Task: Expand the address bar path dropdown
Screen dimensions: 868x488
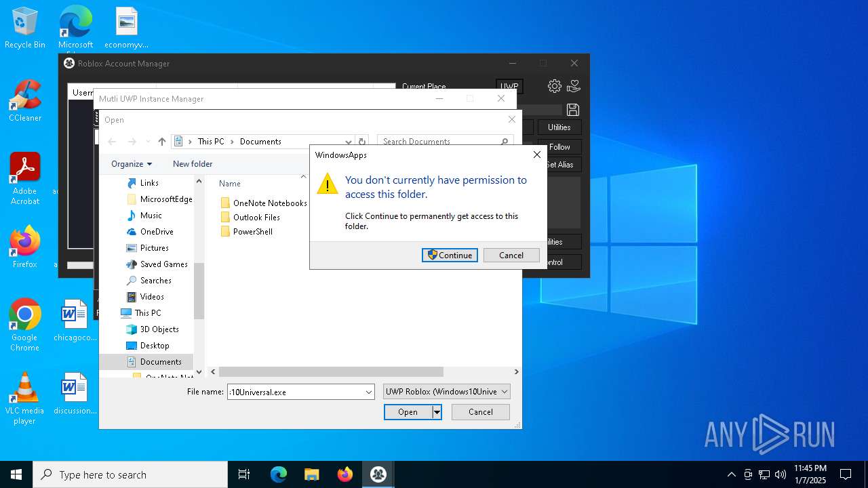Action: pos(348,142)
